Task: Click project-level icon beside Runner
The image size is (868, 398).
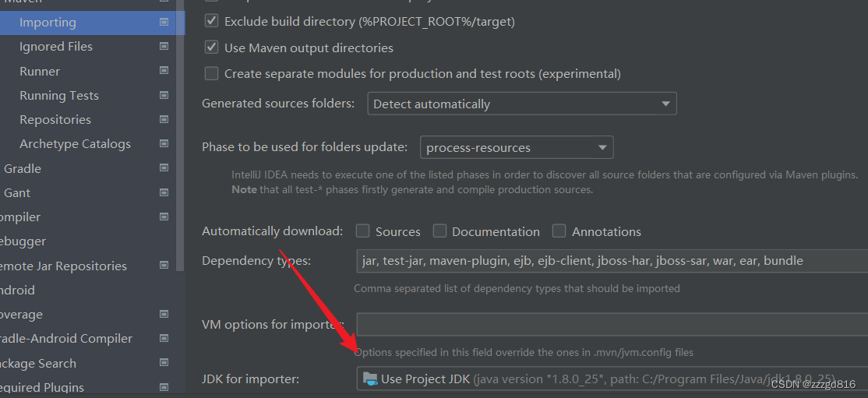Action: [x=164, y=71]
